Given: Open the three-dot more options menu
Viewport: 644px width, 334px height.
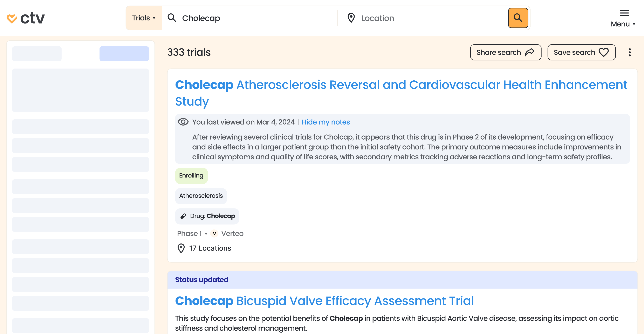Looking at the screenshot, I should [x=630, y=52].
